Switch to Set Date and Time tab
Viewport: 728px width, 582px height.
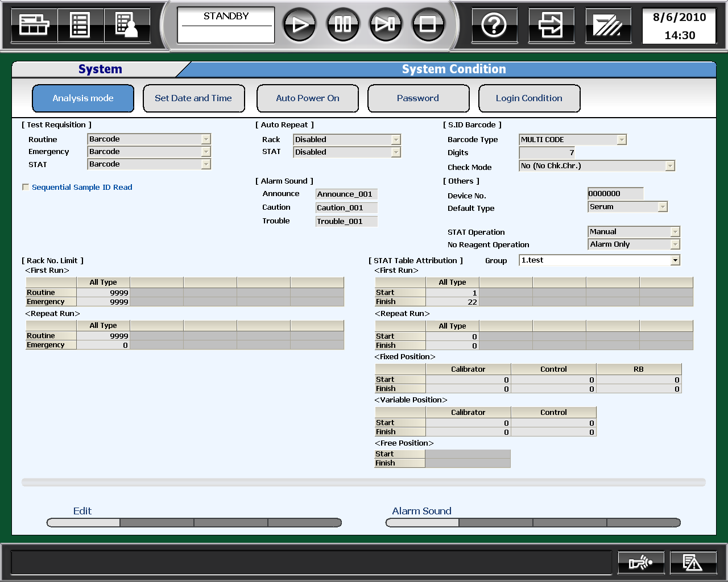pos(193,98)
